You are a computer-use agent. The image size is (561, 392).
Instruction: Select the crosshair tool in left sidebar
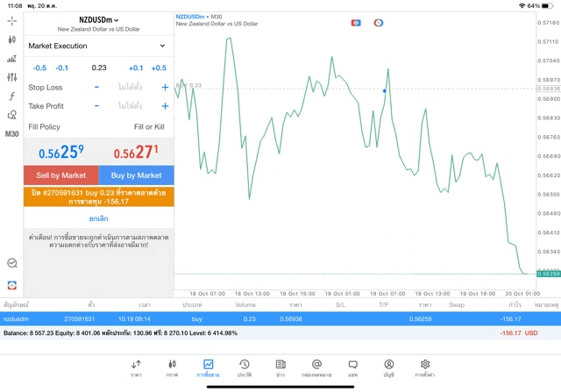point(11,21)
